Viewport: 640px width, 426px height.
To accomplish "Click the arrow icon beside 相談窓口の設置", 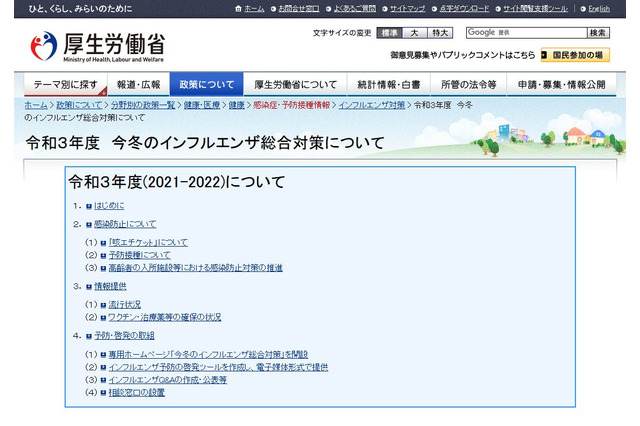I will [103, 393].
